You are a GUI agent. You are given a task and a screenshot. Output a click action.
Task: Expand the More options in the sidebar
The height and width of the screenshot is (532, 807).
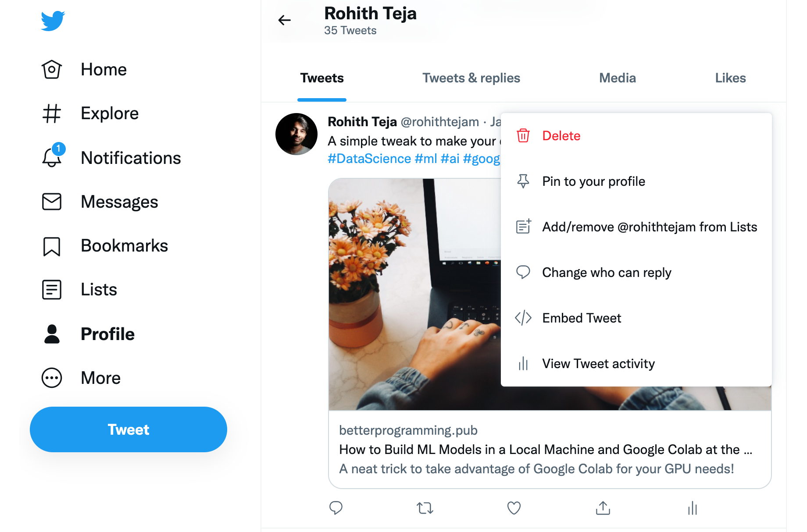52,378
